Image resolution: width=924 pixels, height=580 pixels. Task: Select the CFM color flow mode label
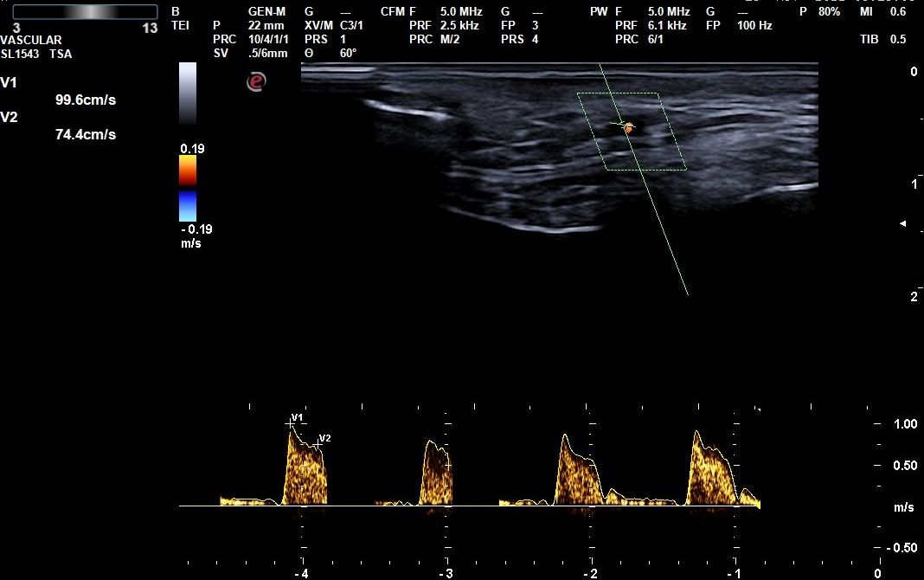pyautogui.click(x=392, y=12)
